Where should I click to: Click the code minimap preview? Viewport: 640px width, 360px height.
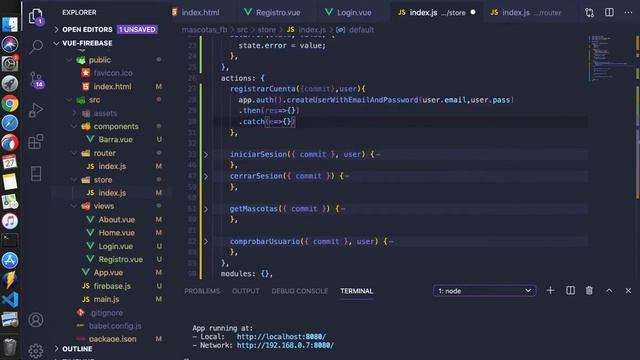pyautogui.click(x=609, y=58)
